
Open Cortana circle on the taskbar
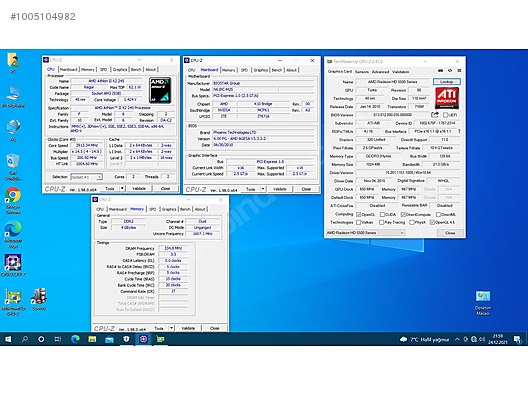[x=41, y=339]
